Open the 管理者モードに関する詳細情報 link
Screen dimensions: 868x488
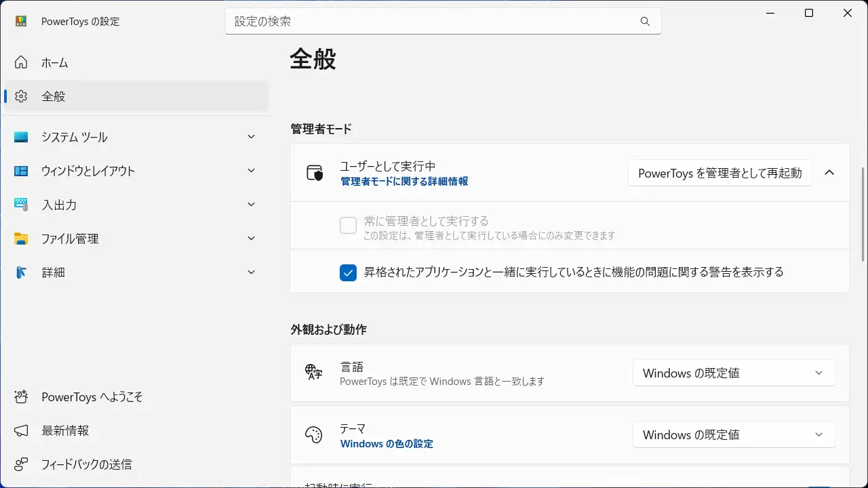[x=404, y=182]
